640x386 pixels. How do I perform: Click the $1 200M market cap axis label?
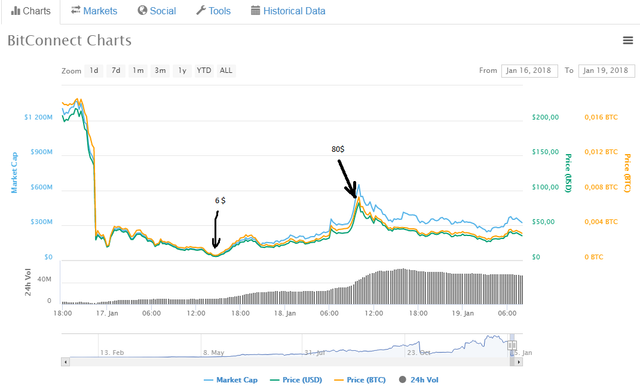(x=38, y=117)
